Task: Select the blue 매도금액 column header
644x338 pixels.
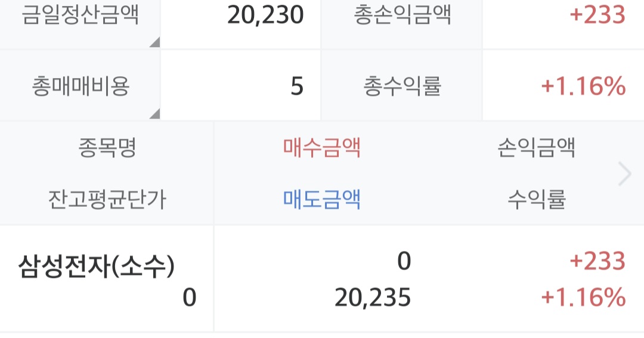Action: click(x=322, y=199)
